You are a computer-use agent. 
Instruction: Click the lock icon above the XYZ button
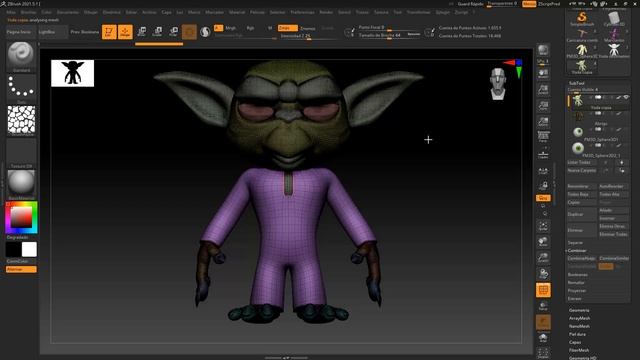pos(543,186)
